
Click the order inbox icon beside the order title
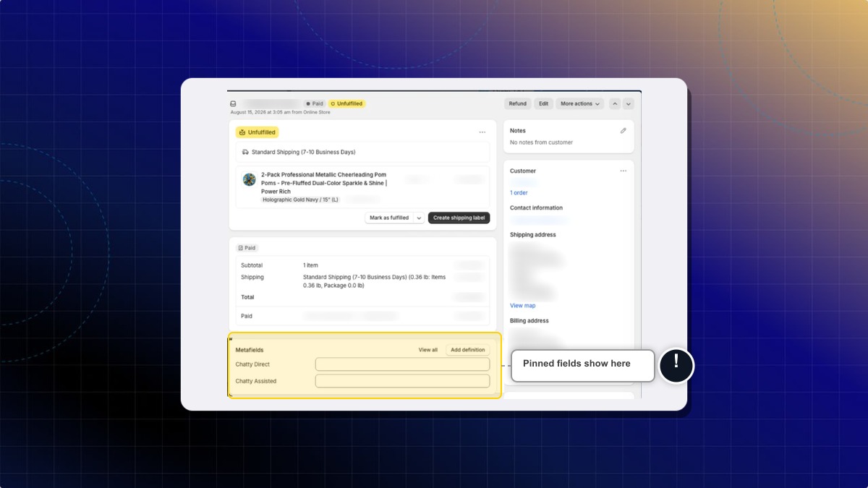[x=233, y=104]
